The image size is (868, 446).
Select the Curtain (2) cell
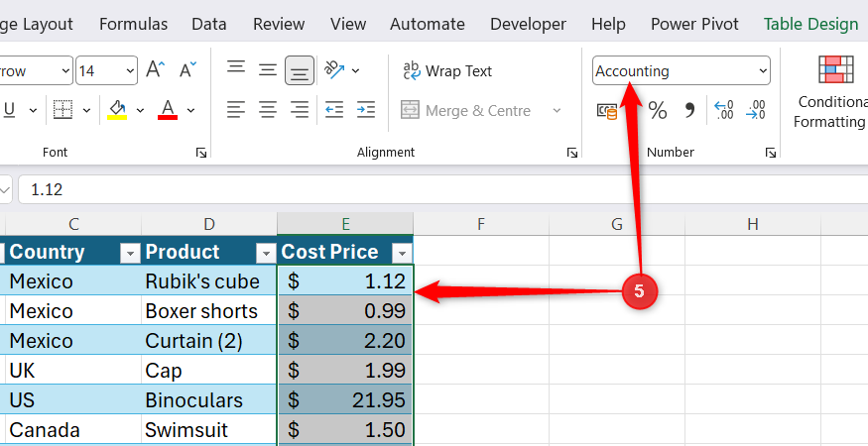click(x=209, y=340)
